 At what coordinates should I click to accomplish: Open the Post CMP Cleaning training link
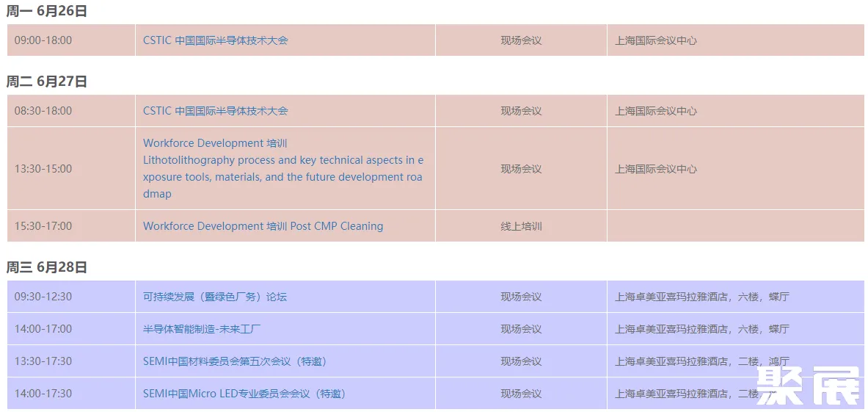(263, 226)
